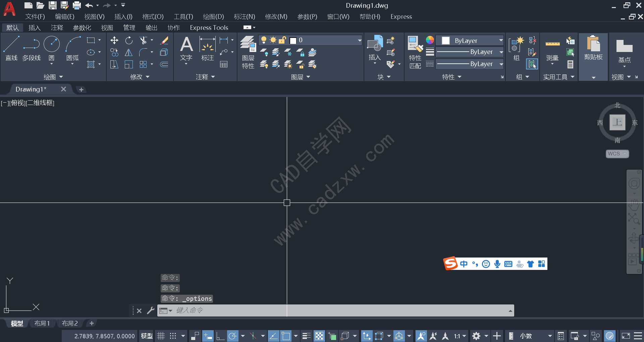The height and width of the screenshot is (342, 644).
Task: Toggle transparency display in status bar
Action: pos(319,336)
